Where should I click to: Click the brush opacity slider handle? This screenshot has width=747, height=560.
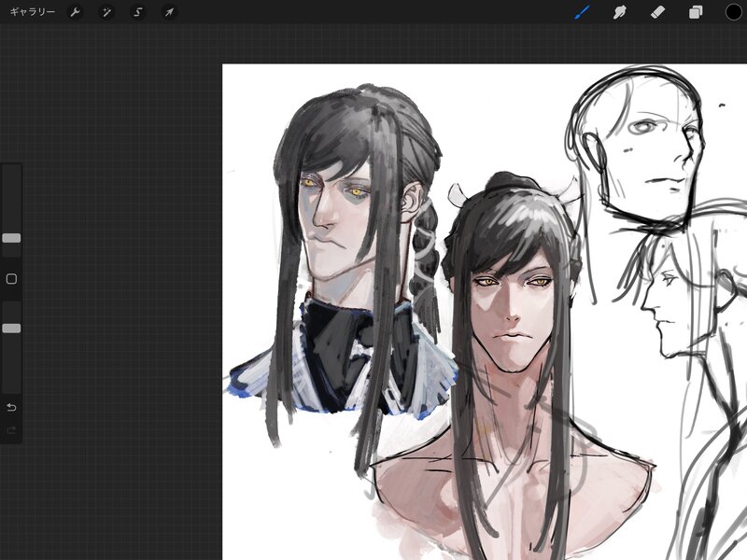pyautogui.click(x=11, y=329)
